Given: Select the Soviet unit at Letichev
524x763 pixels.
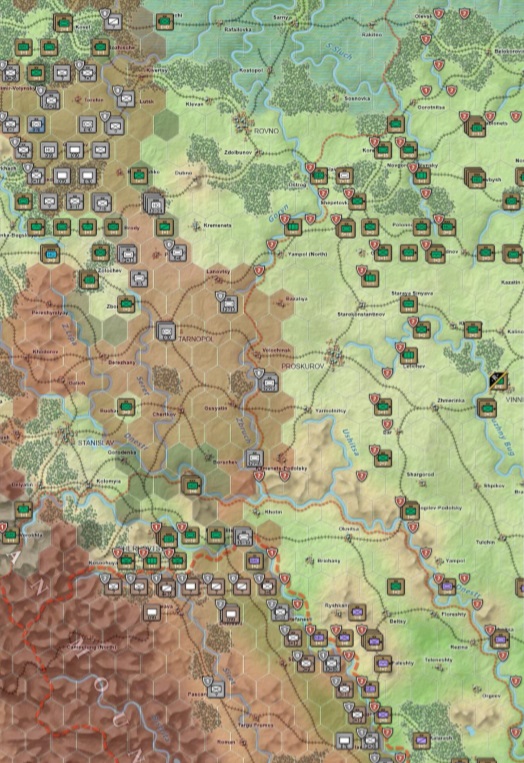Looking at the screenshot, I should (409, 355).
